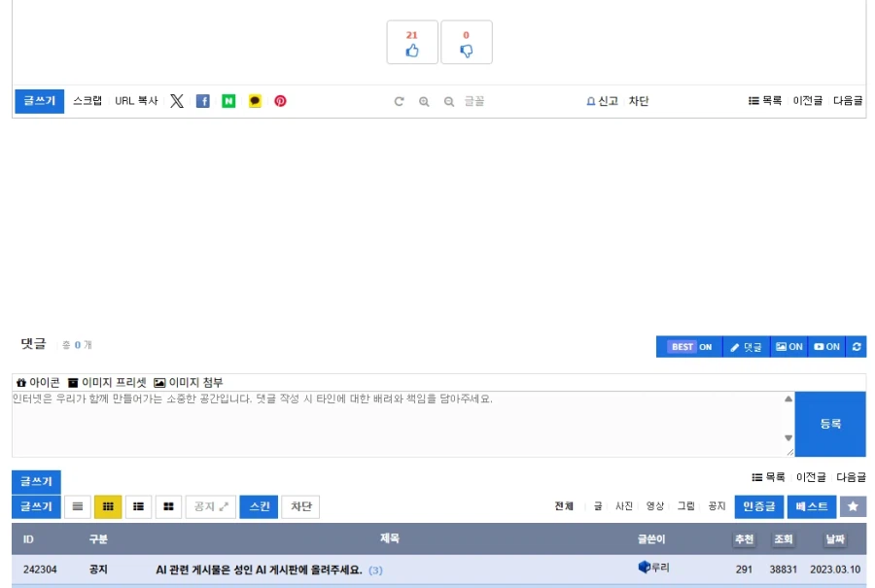This screenshot has width=875, height=588.
Task: Click date cell 2023.03.10
Action: click(835, 570)
